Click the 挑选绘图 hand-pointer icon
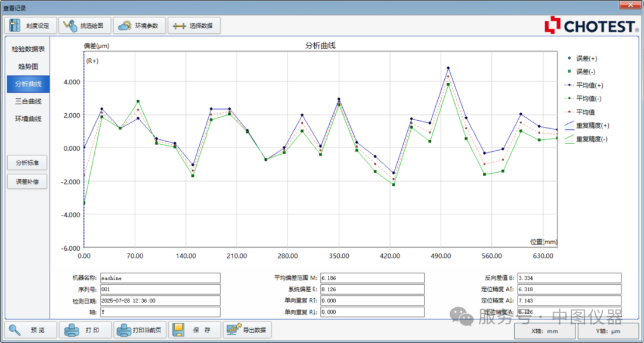This screenshot has height=343, width=644. (x=70, y=26)
